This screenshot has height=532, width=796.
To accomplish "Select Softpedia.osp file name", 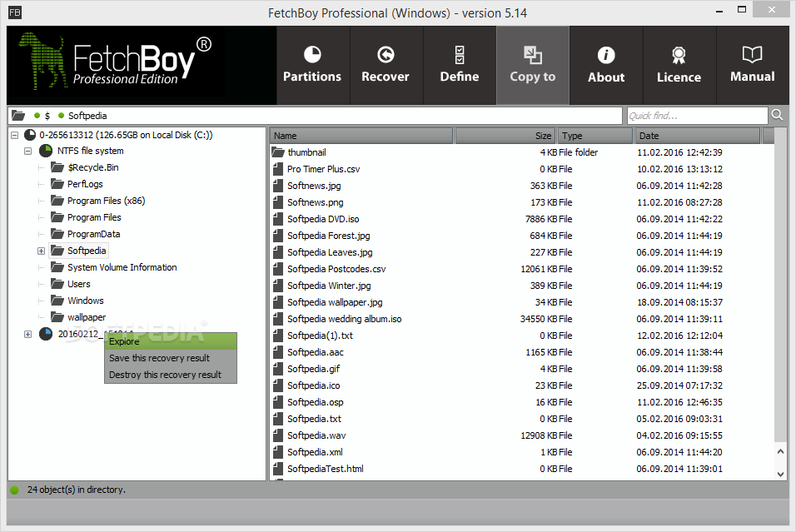I will pyautogui.click(x=316, y=403).
